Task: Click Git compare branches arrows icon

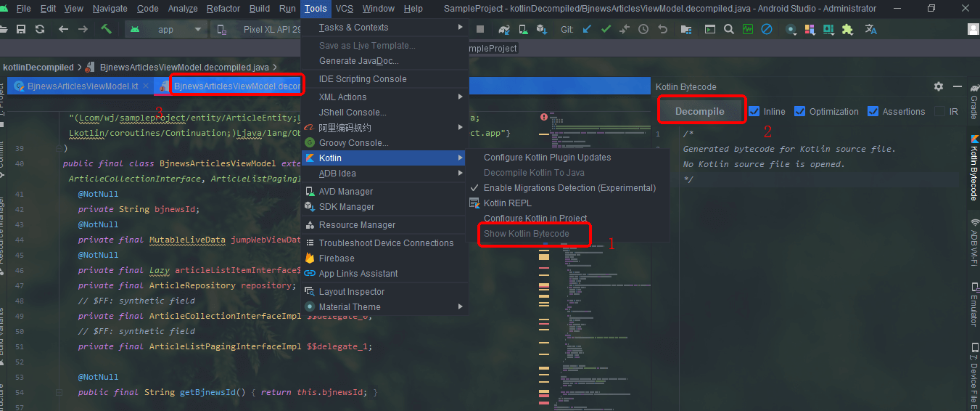Action: (x=625, y=30)
